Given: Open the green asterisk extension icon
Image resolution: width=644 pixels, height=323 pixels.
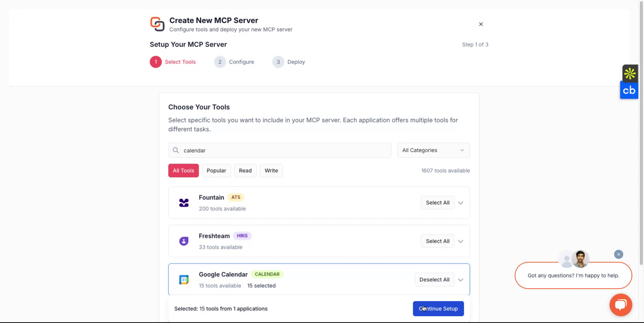Looking at the screenshot, I should [x=630, y=73].
